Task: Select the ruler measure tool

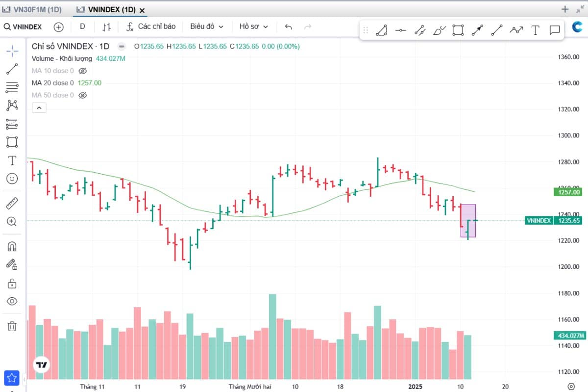Action: (x=12, y=203)
